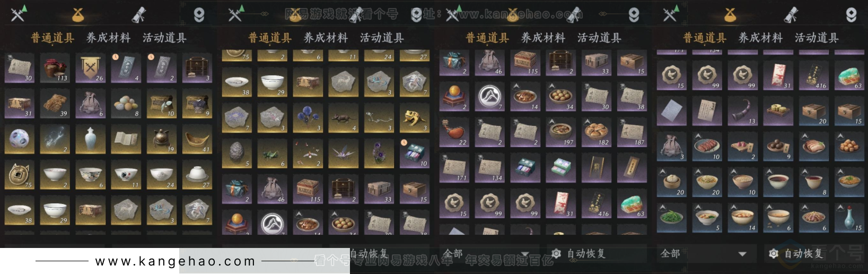Pick the gold ingot item with count 41
Screen dimensions: 868x274
197,140
